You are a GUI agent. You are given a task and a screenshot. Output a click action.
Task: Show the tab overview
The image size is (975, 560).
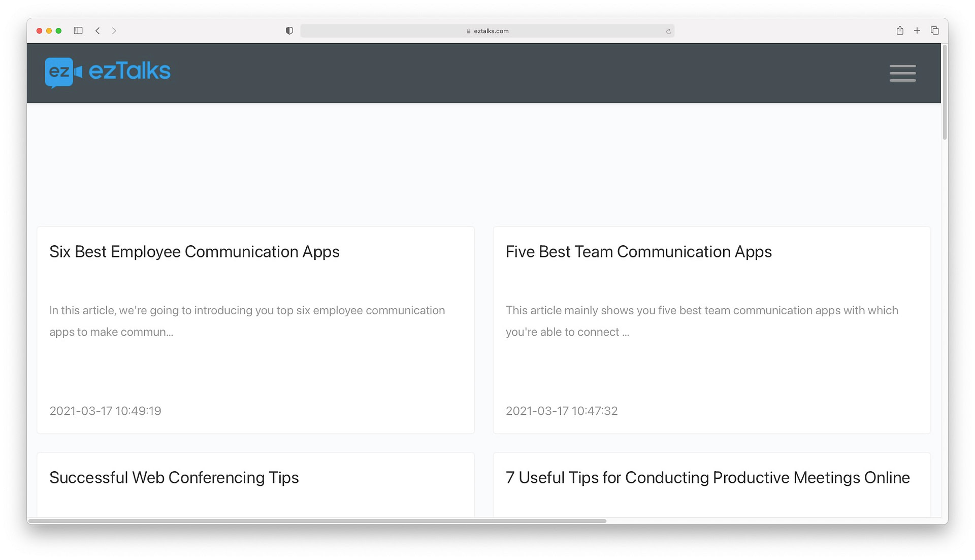[x=934, y=31]
